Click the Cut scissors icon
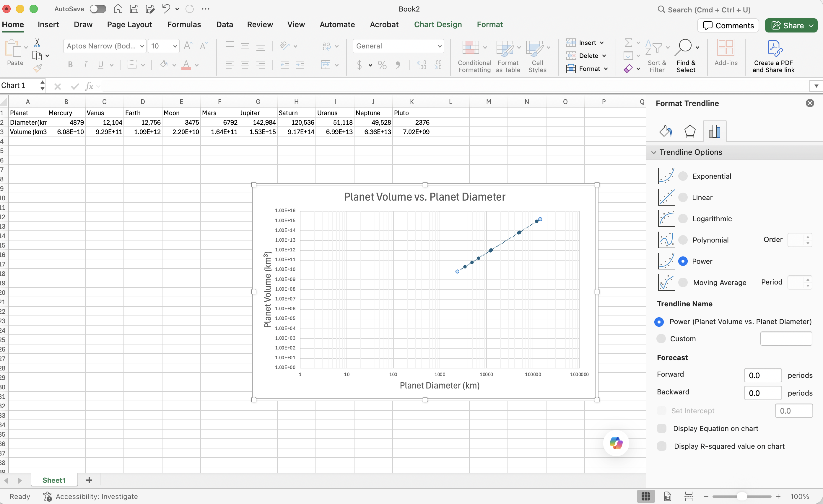This screenshot has width=823, height=504. pos(37,43)
